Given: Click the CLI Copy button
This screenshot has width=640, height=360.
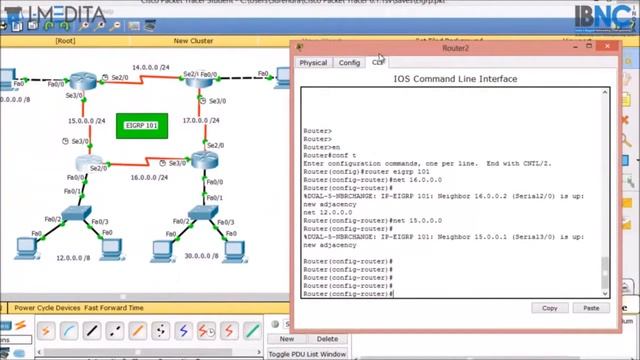Looking at the screenshot, I should 550,308.
